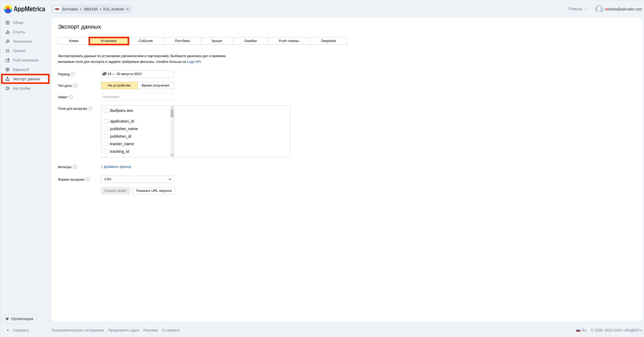This screenshot has width=644, height=337.
Task: Show the Тип даты info tooltip
Action: [x=75, y=85]
